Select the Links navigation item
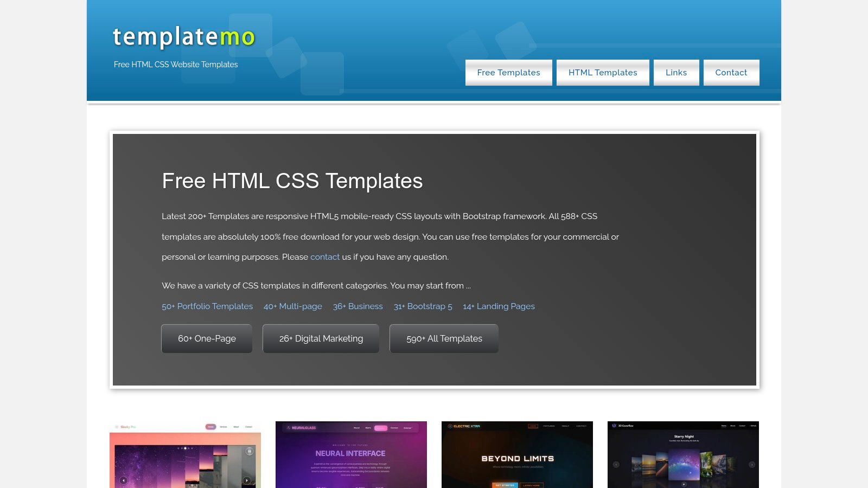Viewport: 868px width, 488px height. coord(676,73)
